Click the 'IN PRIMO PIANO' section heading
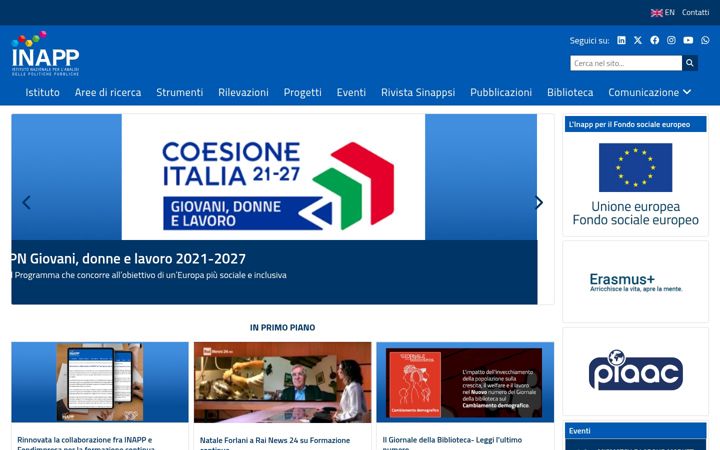The height and width of the screenshot is (450, 720). pyautogui.click(x=282, y=327)
